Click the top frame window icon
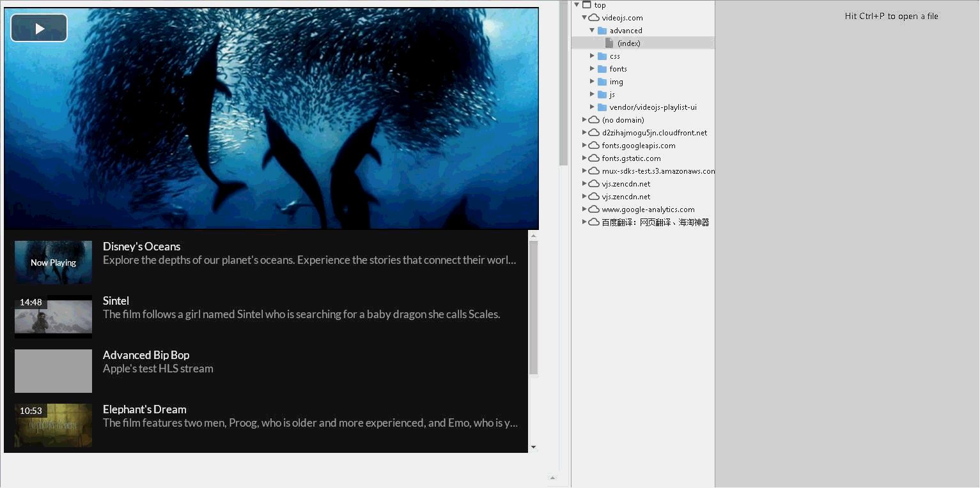The image size is (980, 488). point(587,5)
